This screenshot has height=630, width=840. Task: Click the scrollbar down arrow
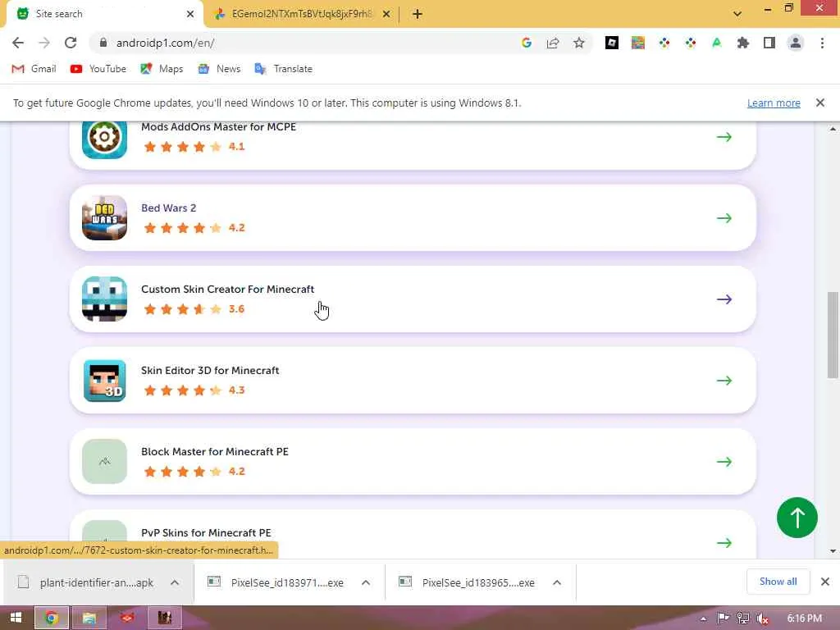coord(833,550)
